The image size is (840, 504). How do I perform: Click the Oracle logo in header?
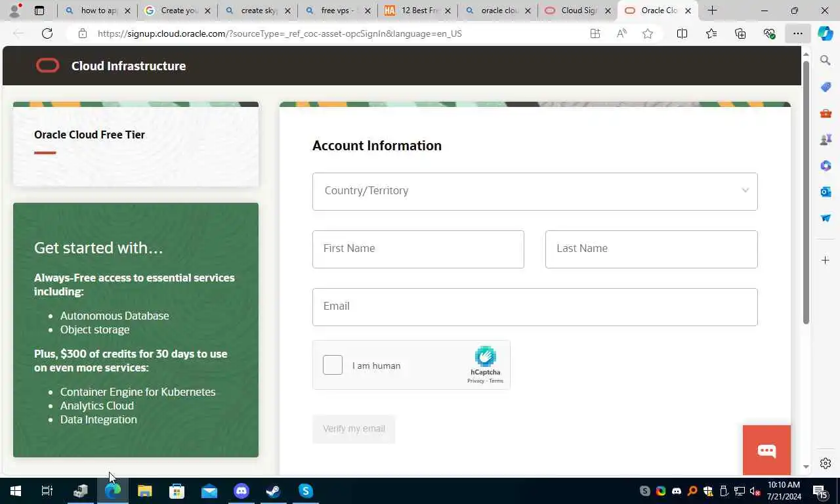click(47, 66)
